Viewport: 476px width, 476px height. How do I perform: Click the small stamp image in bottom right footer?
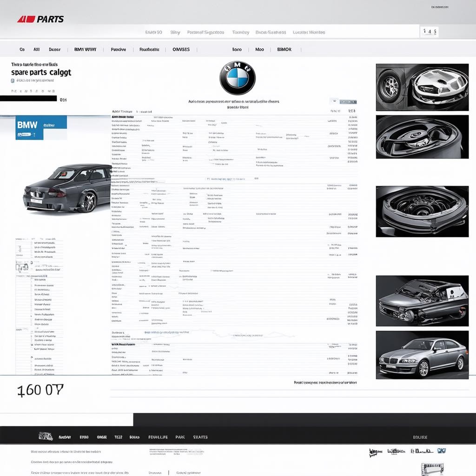[432, 469]
